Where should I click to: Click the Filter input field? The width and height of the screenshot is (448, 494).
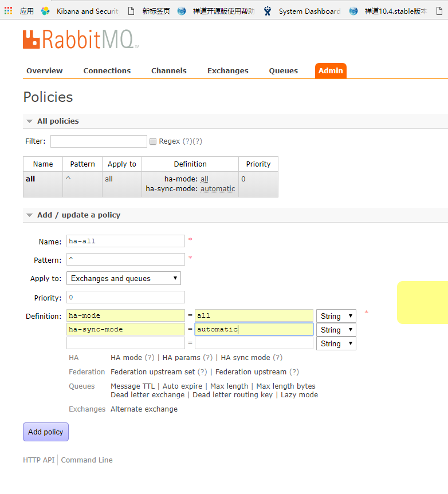[x=99, y=141]
